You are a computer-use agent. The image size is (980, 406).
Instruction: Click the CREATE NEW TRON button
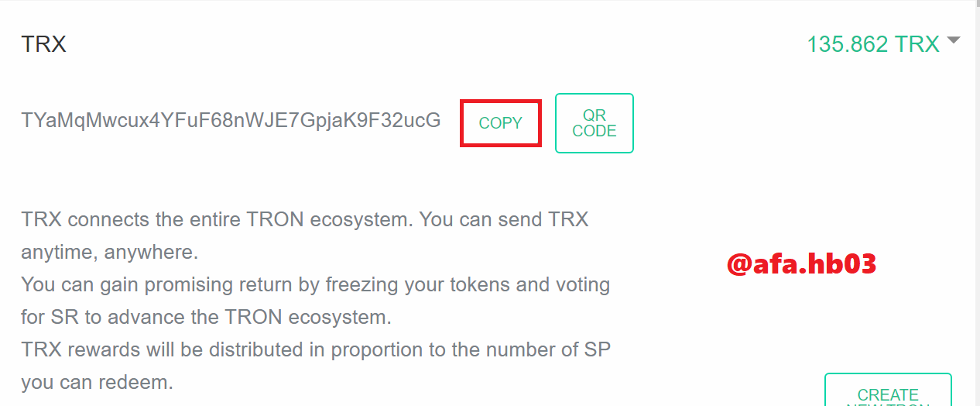[x=888, y=390]
